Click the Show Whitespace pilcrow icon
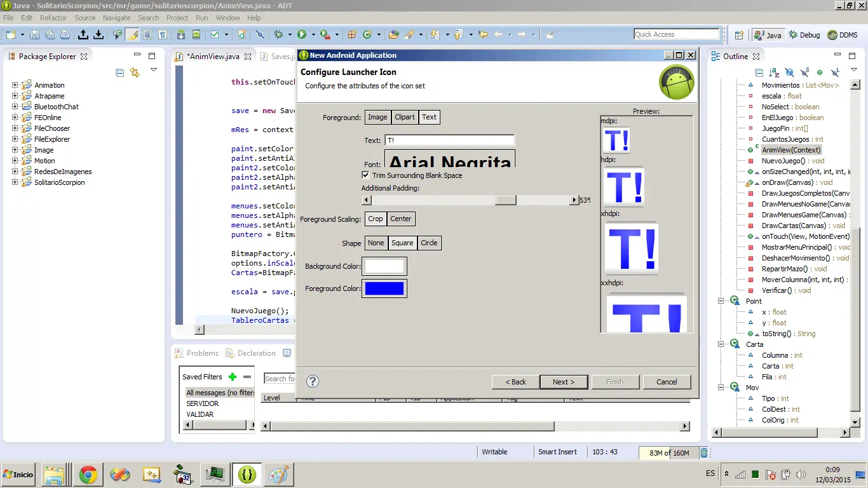The image size is (868, 488). point(163,35)
